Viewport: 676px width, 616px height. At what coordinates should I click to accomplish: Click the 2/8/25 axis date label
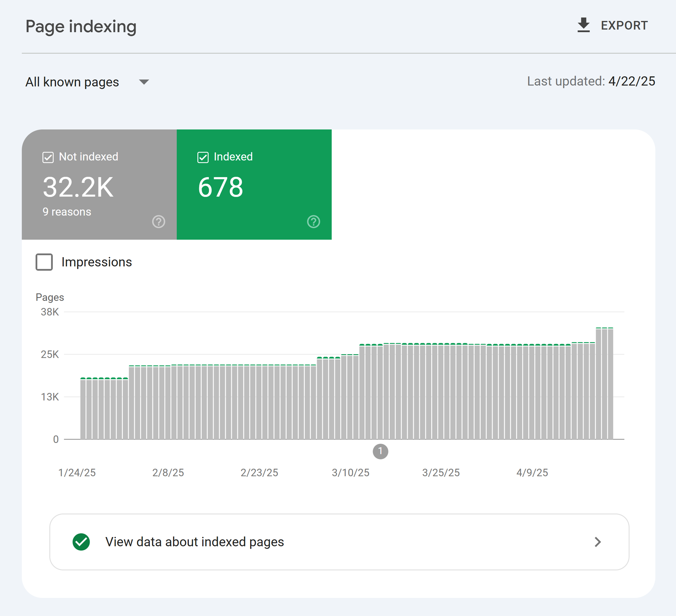tap(168, 472)
